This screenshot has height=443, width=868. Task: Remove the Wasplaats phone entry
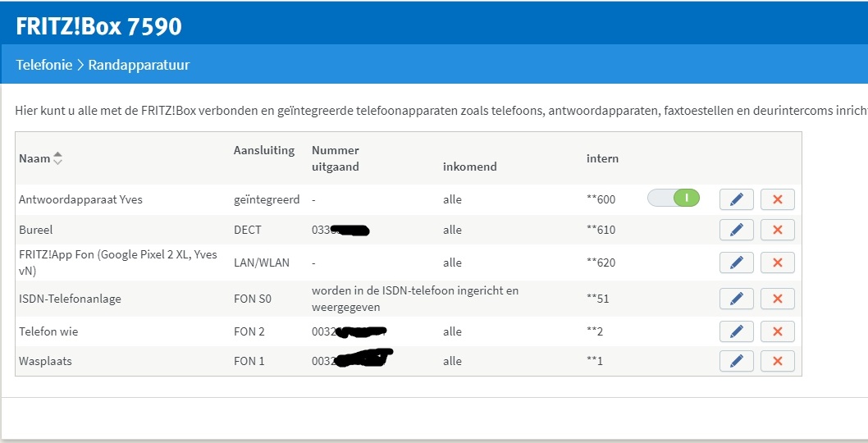point(778,361)
